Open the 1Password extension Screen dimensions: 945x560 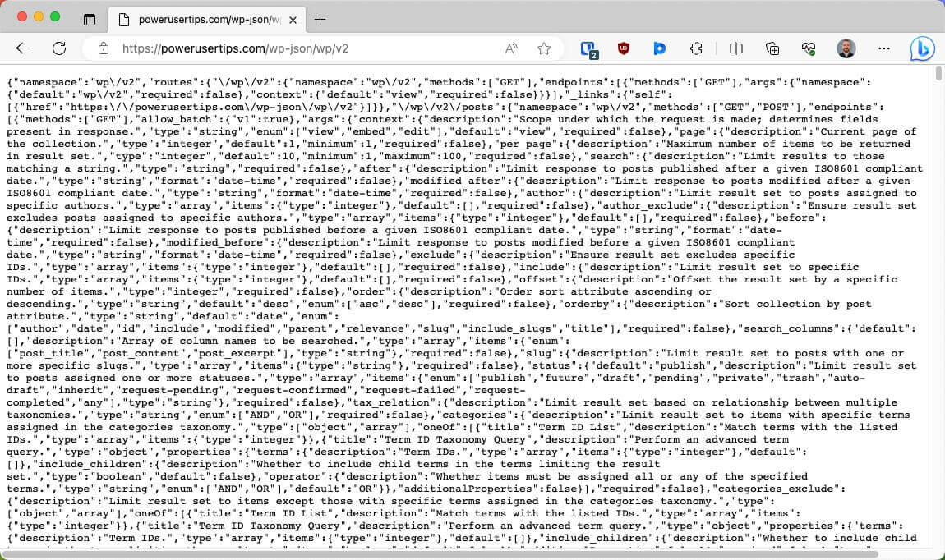[x=588, y=49]
